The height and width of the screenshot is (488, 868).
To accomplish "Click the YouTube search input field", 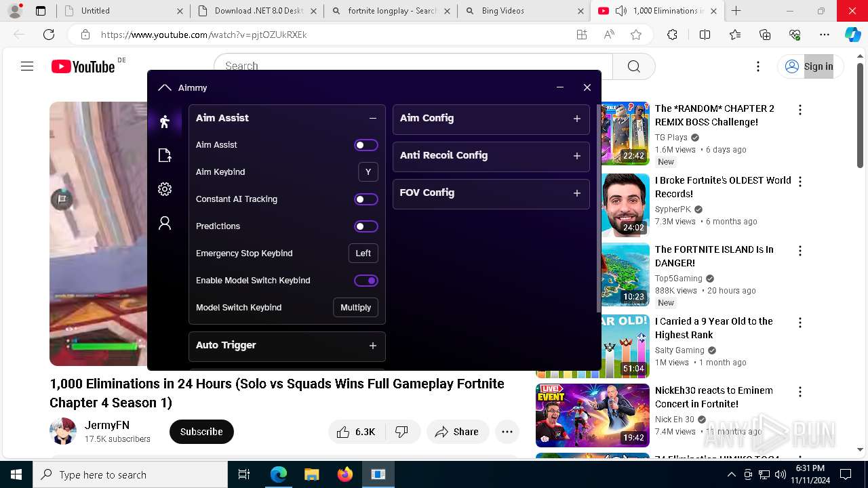I will (x=414, y=66).
